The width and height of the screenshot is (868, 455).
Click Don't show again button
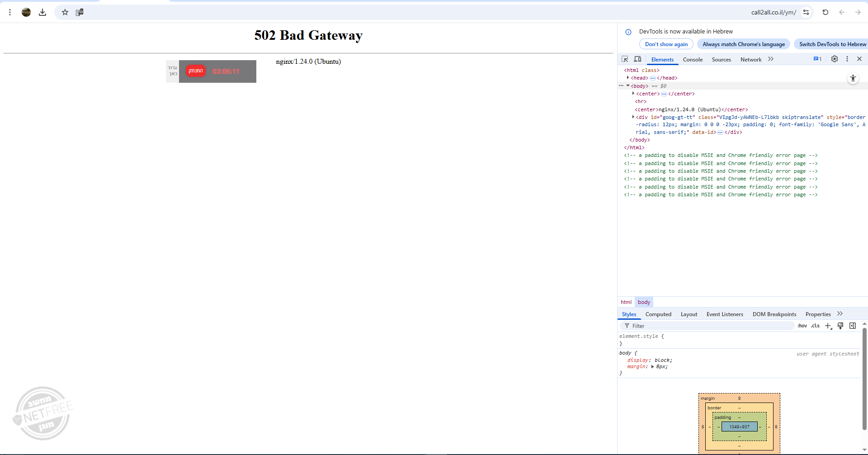click(x=666, y=44)
